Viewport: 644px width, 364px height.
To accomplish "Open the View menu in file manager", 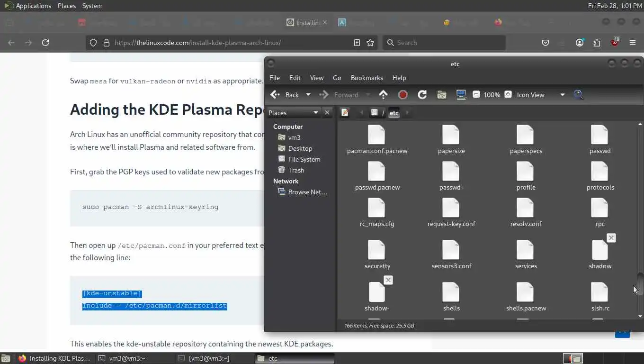I will (x=317, y=78).
